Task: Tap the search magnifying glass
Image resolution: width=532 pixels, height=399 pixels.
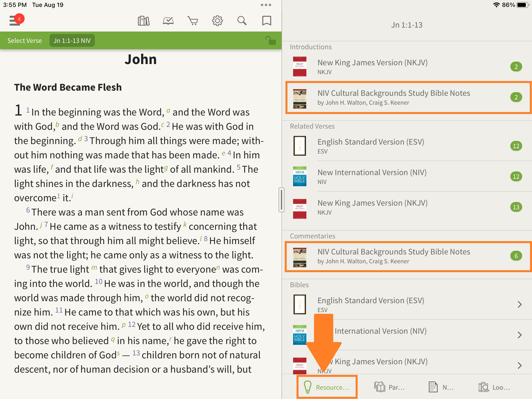Action: point(242,21)
